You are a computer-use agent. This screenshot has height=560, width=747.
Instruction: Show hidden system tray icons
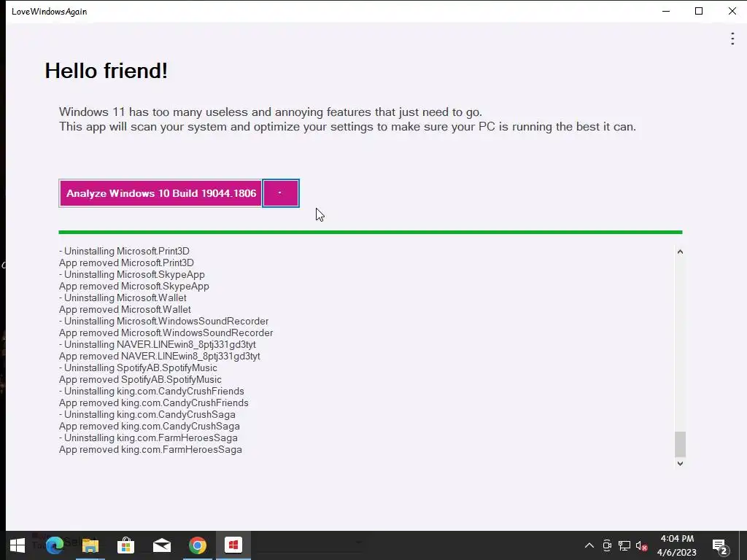[x=589, y=545]
